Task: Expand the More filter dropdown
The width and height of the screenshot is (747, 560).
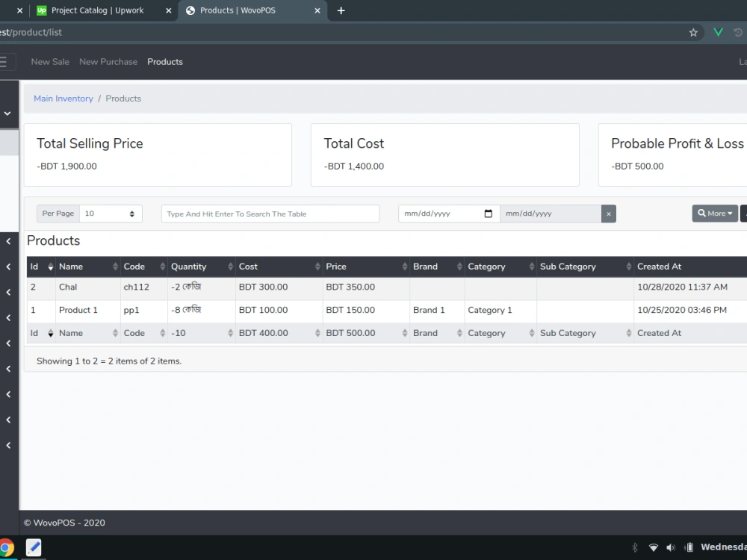Action: (714, 213)
